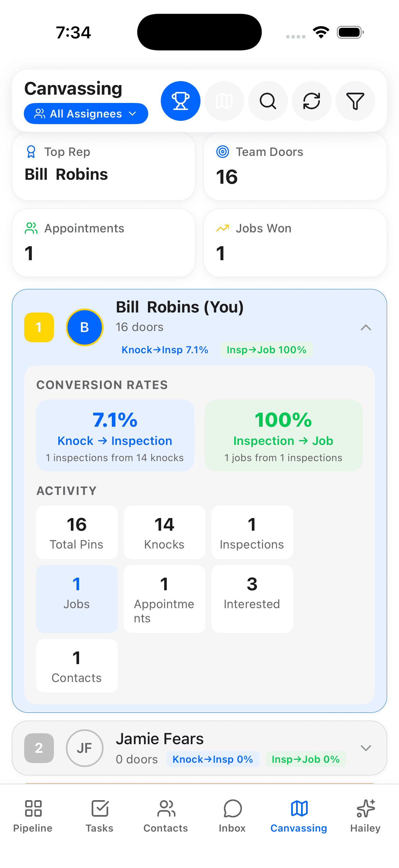Screen dimensions: 399x868
Task: Open the Appointments summary card
Action: coord(104,243)
